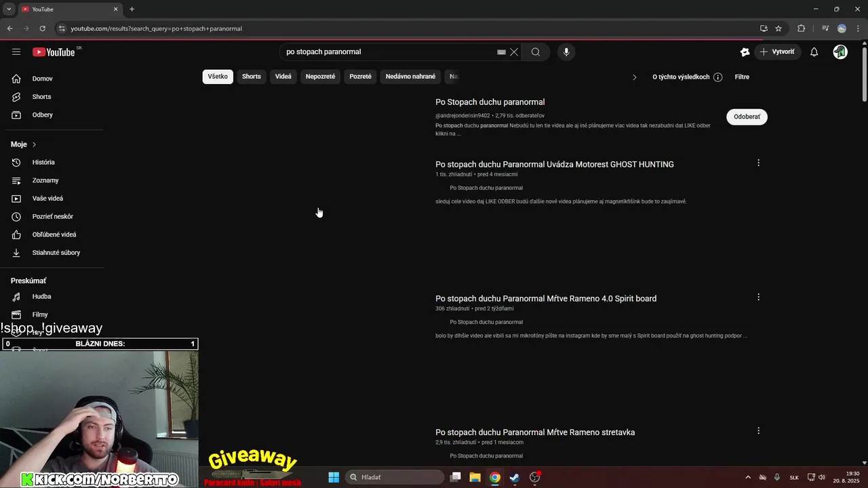Image resolution: width=868 pixels, height=488 pixels.
Task: Click the O týchto výsledkoch label
Action: tap(681, 77)
